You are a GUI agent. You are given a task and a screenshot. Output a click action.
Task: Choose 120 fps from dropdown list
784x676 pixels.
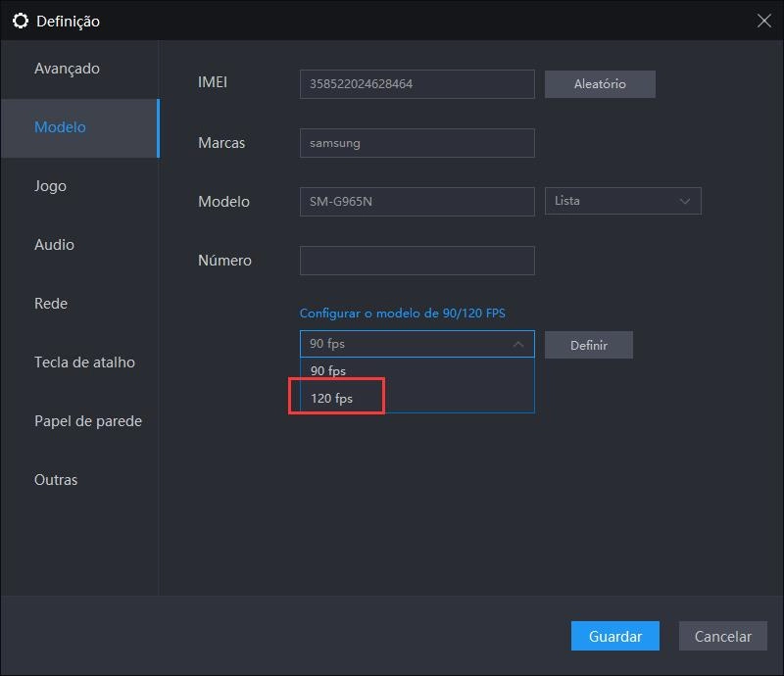(331, 399)
